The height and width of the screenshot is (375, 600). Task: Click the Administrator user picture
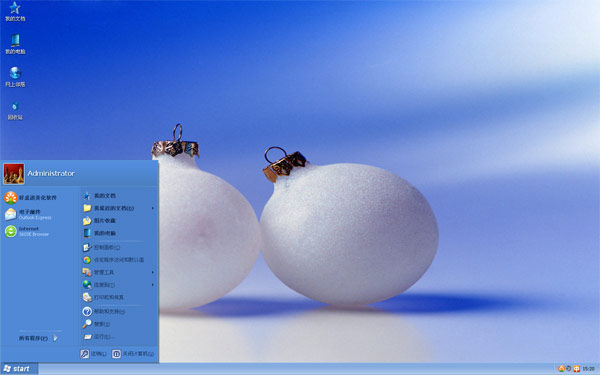pyautogui.click(x=14, y=174)
